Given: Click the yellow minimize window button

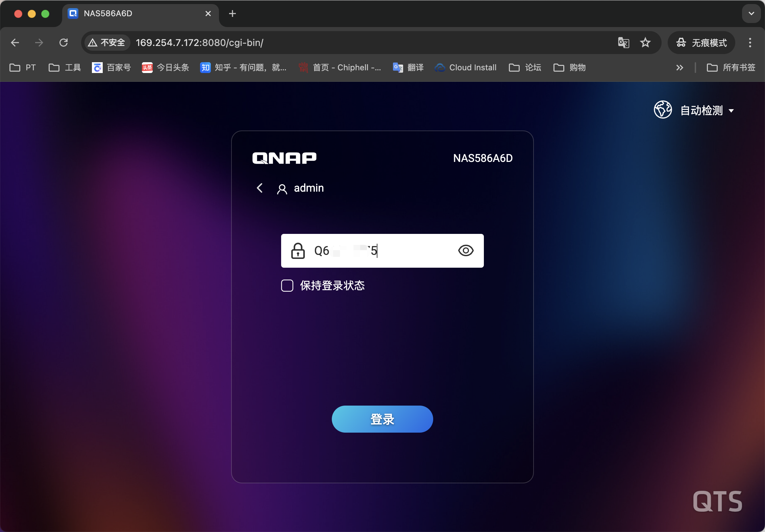Looking at the screenshot, I should (x=32, y=14).
